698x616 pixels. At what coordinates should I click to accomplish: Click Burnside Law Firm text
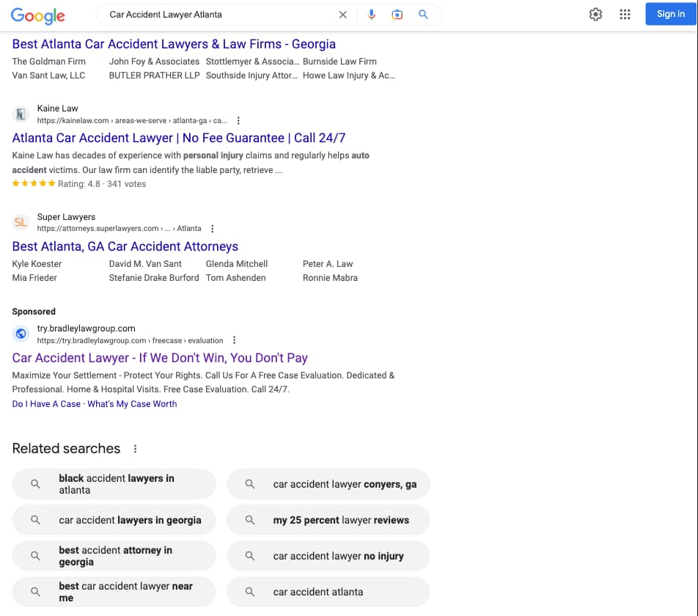point(339,62)
